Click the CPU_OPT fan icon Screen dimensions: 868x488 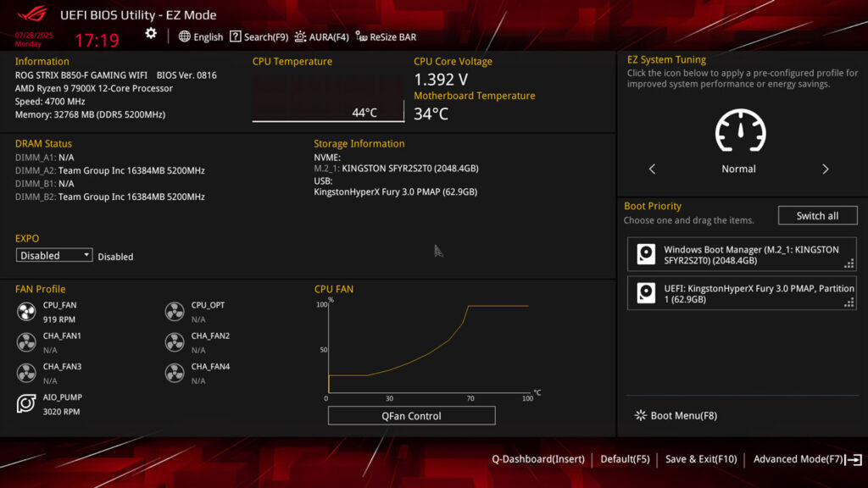point(173,312)
